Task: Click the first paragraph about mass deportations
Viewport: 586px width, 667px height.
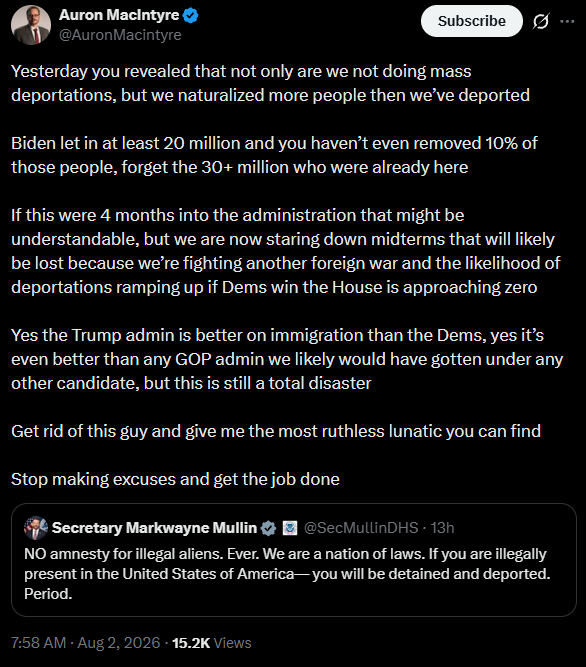Action: tap(270, 83)
